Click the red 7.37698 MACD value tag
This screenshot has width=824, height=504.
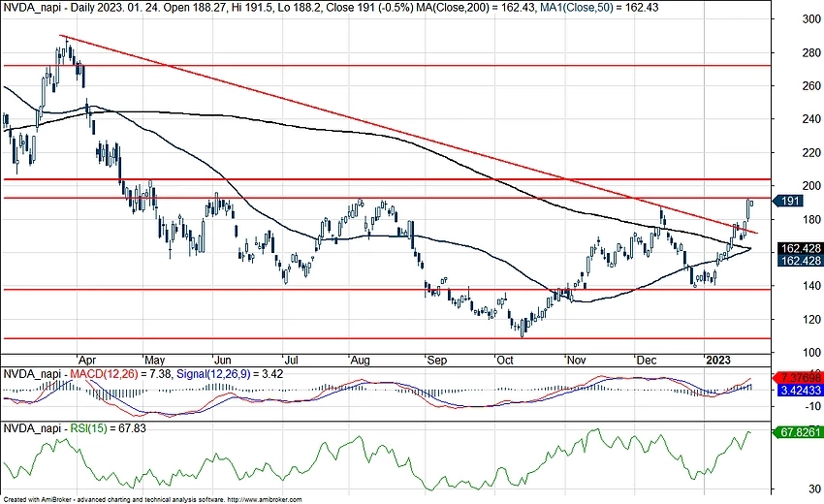pyautogui.click(x=800, y=378)
